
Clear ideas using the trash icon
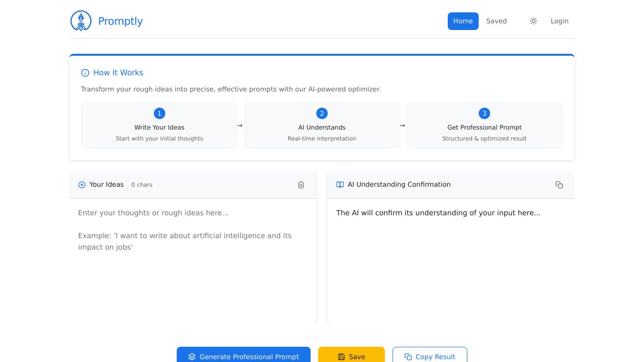point(301,185)
